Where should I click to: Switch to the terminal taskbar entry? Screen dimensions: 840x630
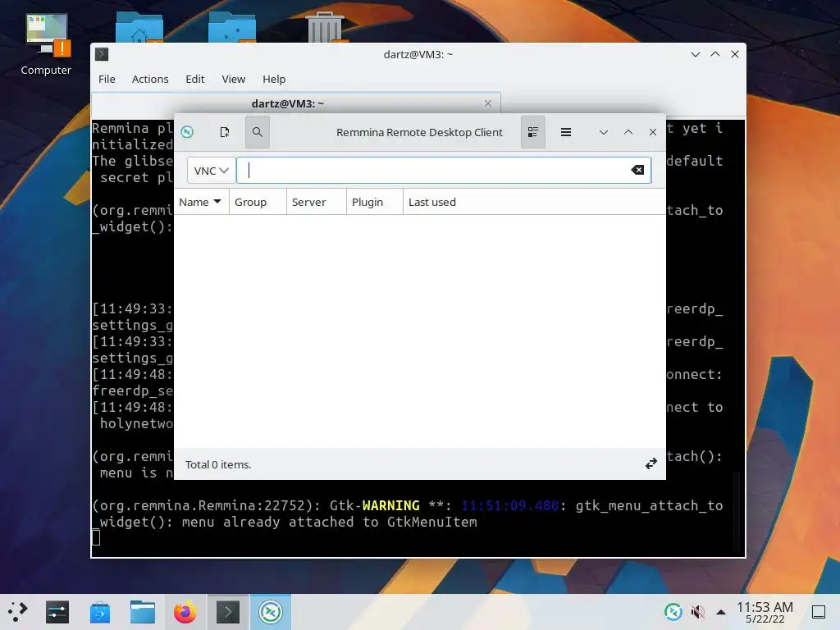pos(228,612)
